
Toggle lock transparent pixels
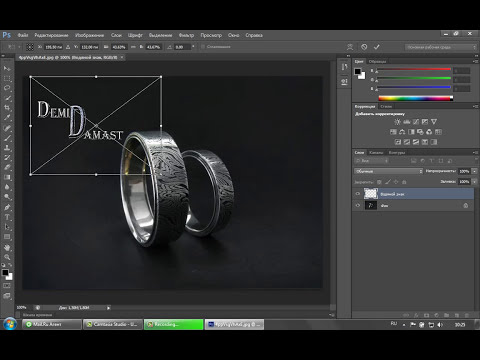click(379, 182)
